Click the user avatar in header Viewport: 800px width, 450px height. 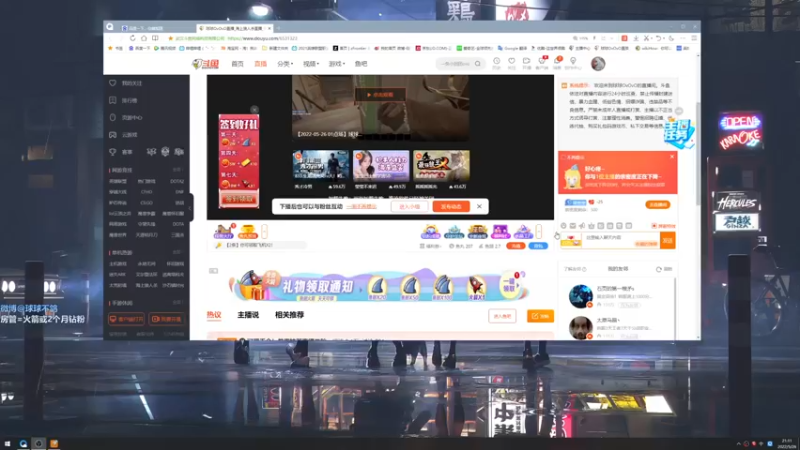[598, 64]
